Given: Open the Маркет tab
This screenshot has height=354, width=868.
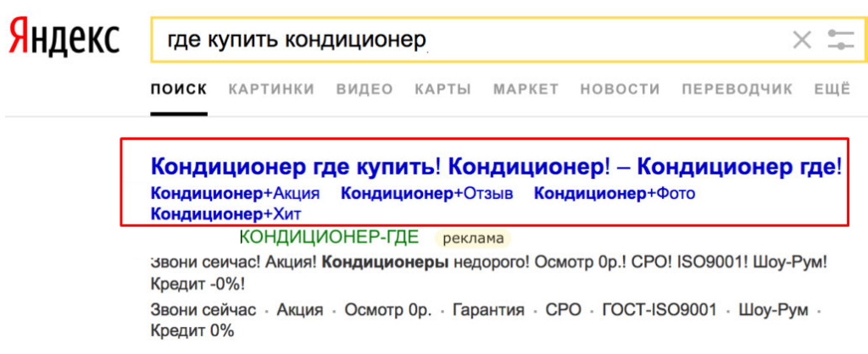Looking at the screenshot, I should coord(526,89).
